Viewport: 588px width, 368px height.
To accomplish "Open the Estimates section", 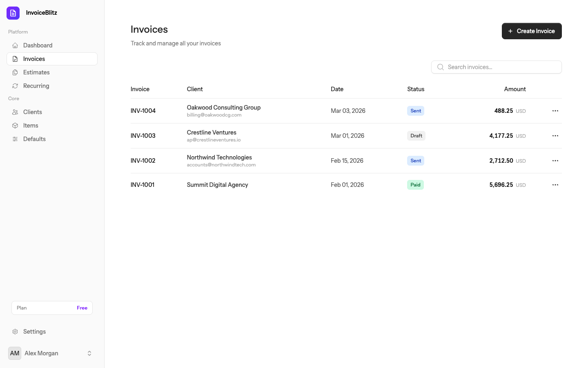I will 36,72.
